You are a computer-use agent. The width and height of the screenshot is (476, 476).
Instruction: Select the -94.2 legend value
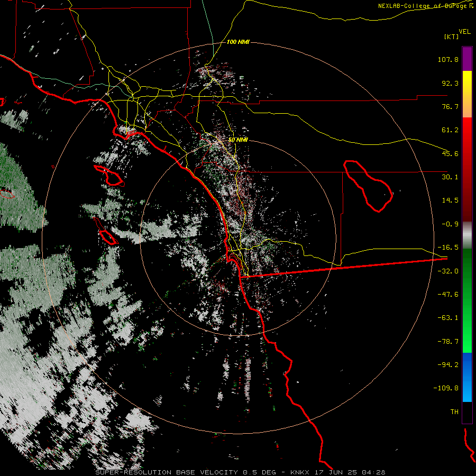click(x=448, y=365)
